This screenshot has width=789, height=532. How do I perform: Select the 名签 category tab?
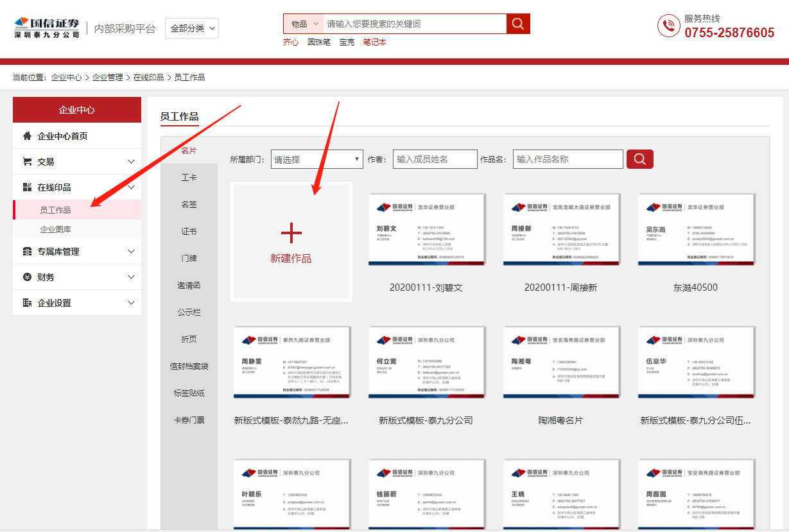tap(189, 204)
